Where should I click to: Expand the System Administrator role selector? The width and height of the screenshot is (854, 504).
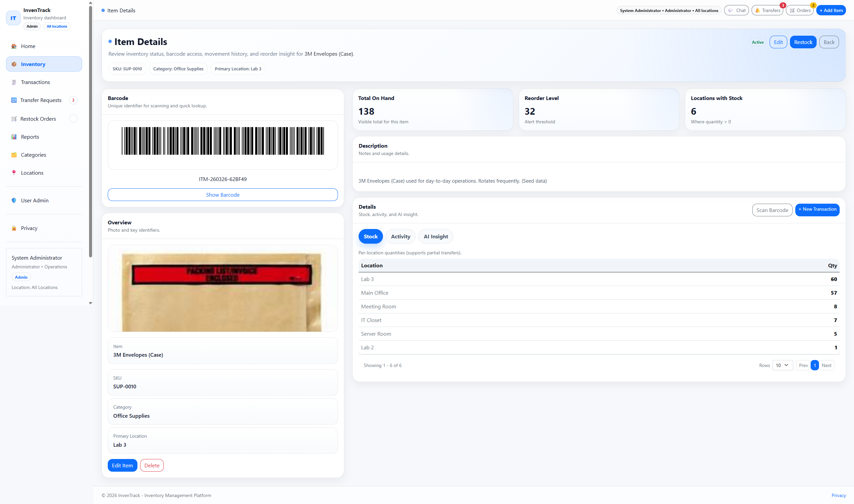click(x=669, y=10)
